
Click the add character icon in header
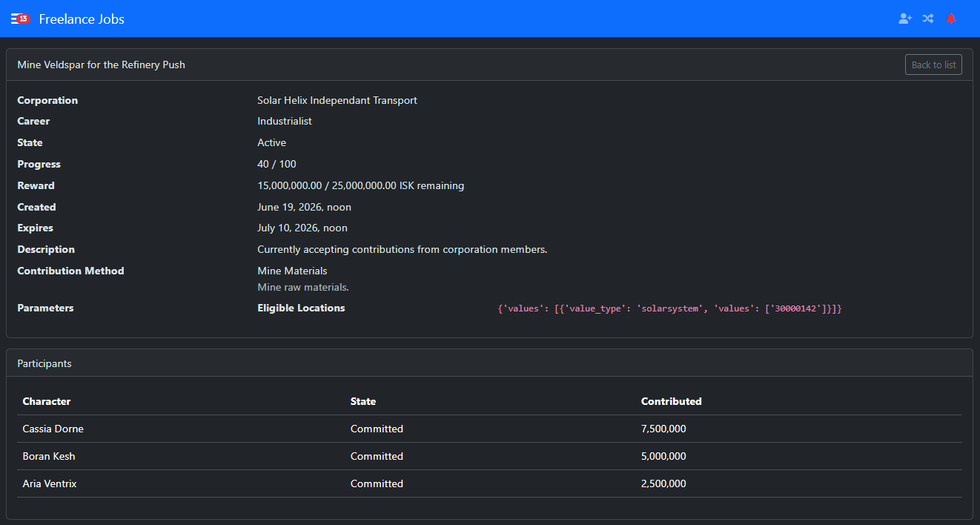(x=905, y=19)
